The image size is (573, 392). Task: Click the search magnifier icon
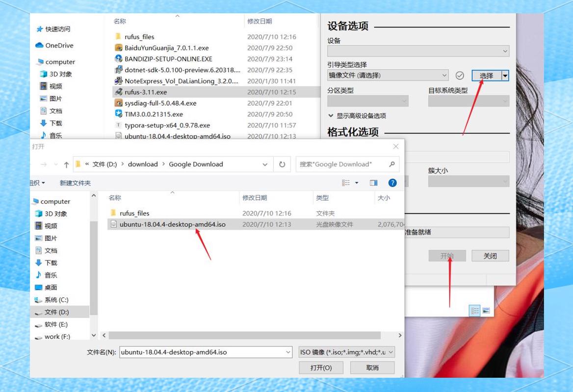coord(392,164)
